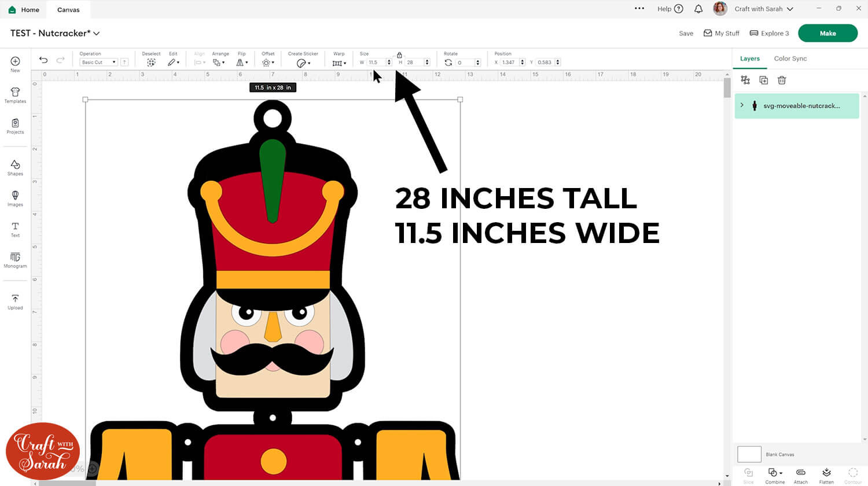Expand the project name dropdown
The width and height of the screenshot is (868, 486).
[97, 34]
